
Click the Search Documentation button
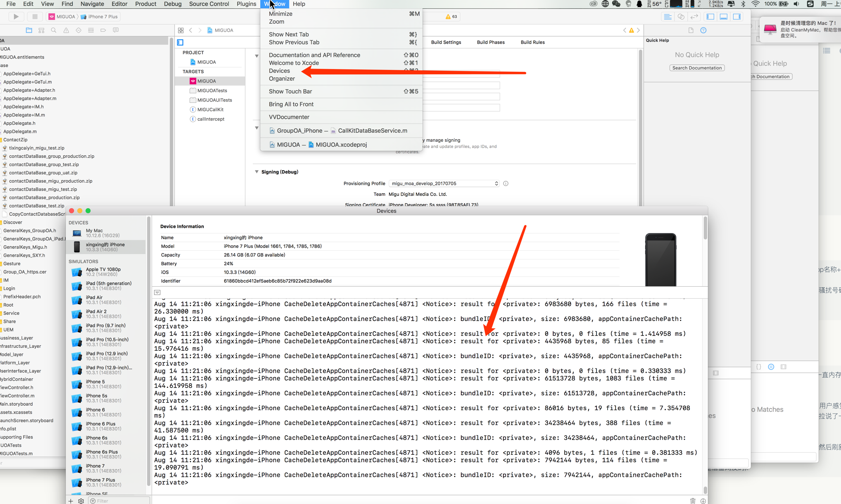pos(697,68)
